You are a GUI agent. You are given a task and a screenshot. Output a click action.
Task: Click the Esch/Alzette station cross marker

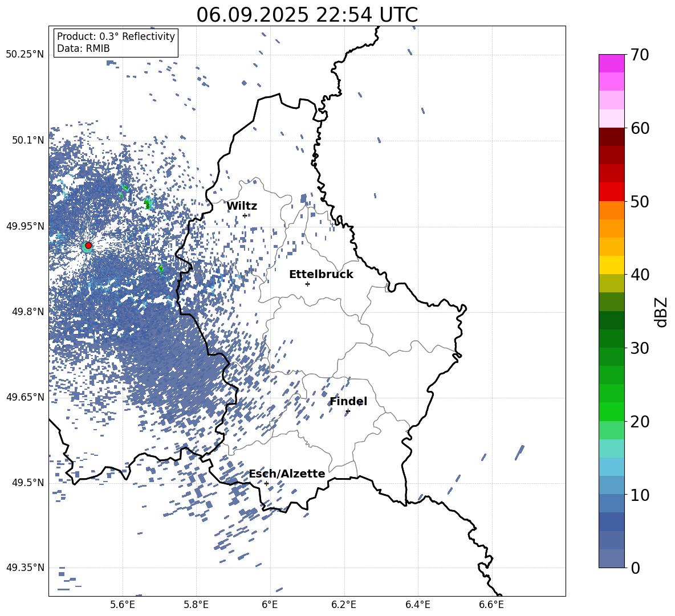pos(266,483)
